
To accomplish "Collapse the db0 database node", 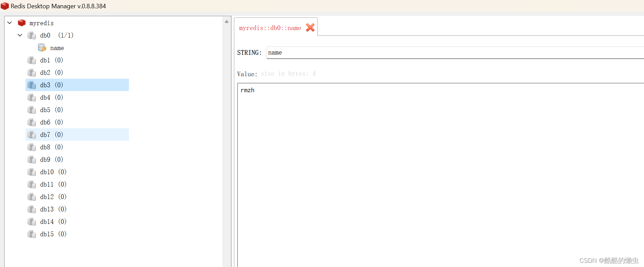I will [x=20, y=35].
